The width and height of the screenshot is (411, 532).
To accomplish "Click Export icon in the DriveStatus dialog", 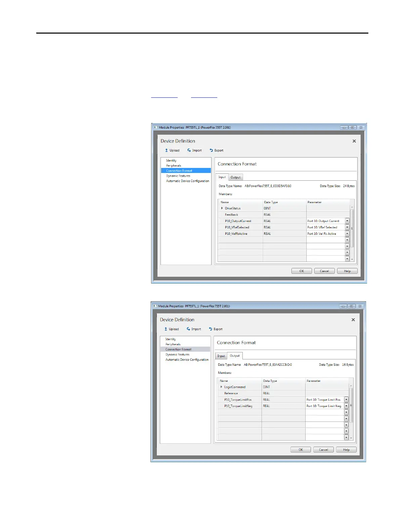I will 211,150.
